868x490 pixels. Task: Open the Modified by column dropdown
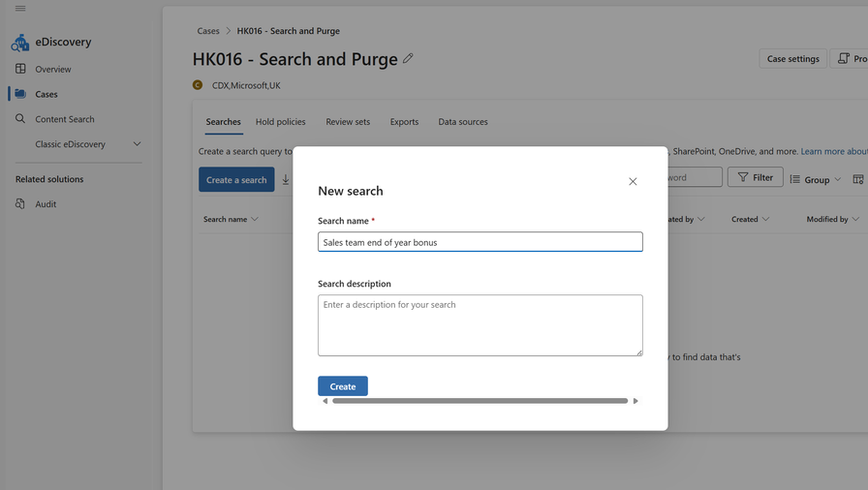[855, 219]
